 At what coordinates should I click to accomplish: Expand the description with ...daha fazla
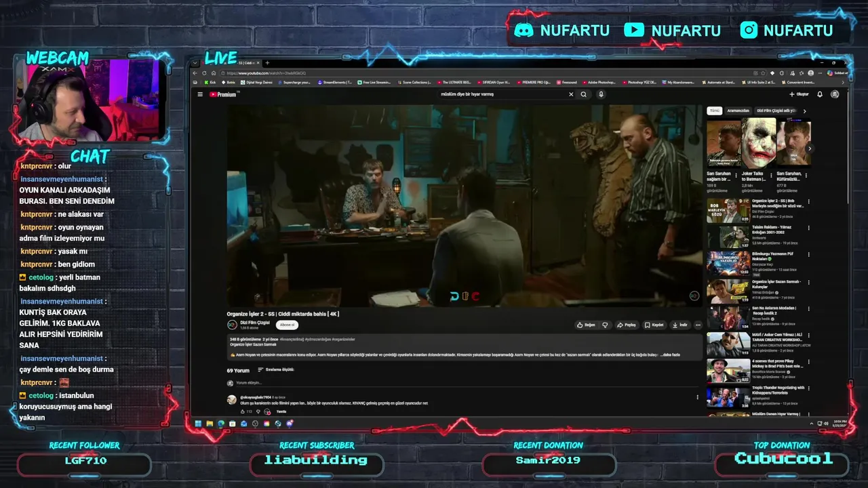pyautogui.click(x=671, y=354)
